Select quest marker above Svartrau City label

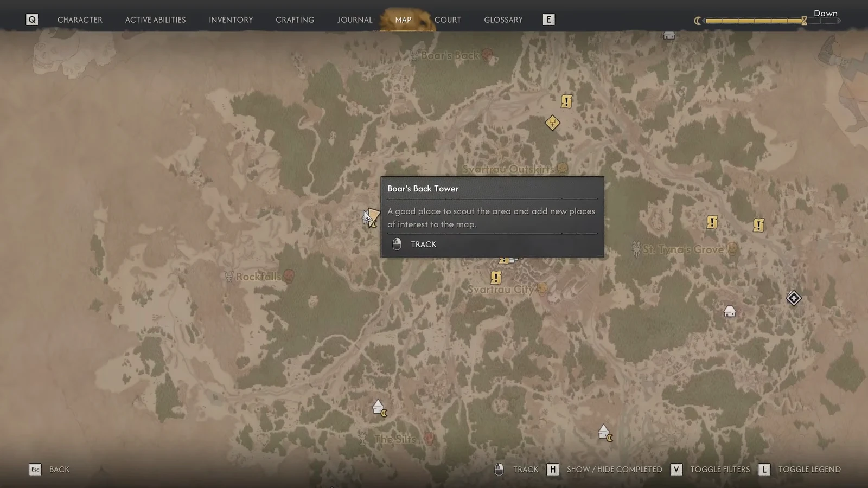(496, 278)
